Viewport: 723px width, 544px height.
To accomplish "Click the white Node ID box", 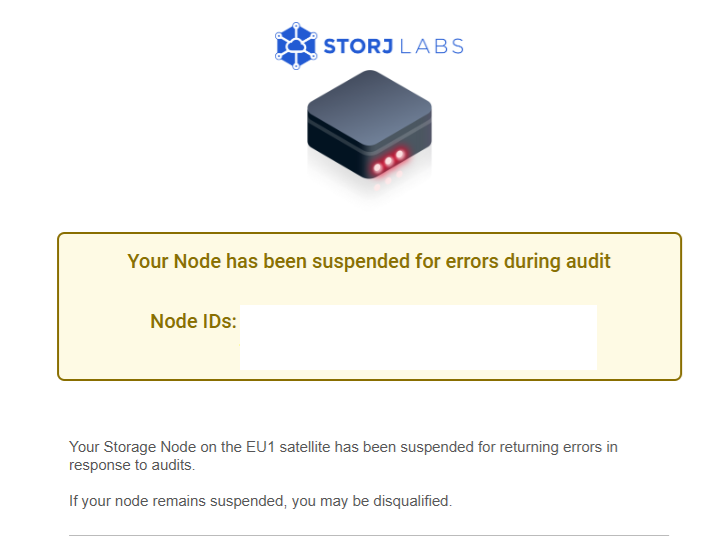I will coord(418,337).
